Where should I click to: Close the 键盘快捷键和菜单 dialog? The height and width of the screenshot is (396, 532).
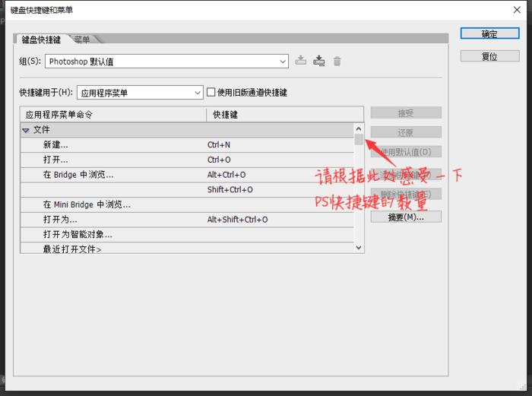pyautogui.click(x=517, y=10)
